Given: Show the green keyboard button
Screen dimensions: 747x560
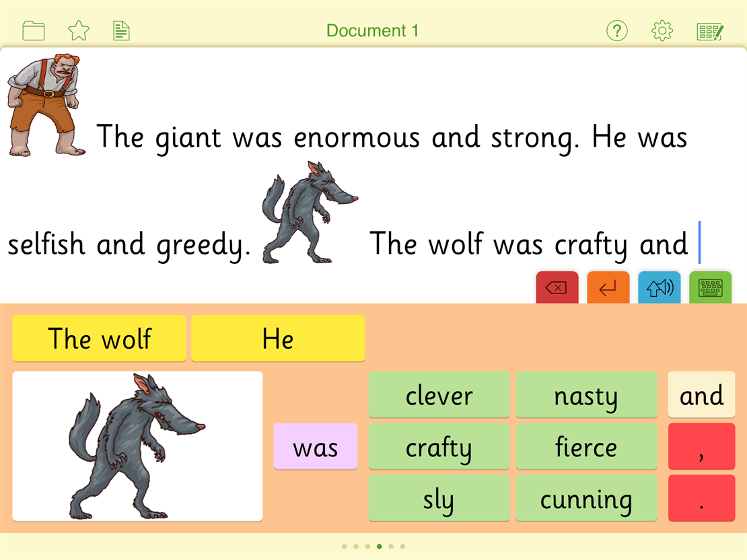Looking at the screenshot, I should coord(710,288).
